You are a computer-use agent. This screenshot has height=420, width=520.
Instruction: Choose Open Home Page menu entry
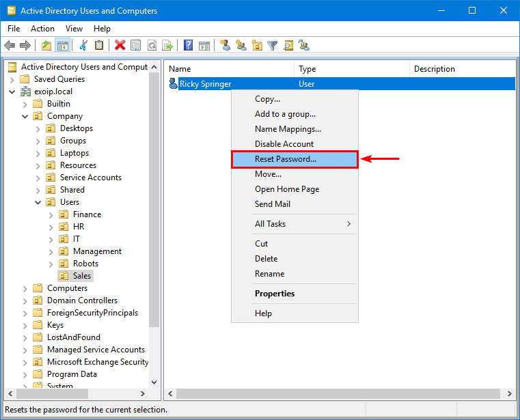(295, 189)
